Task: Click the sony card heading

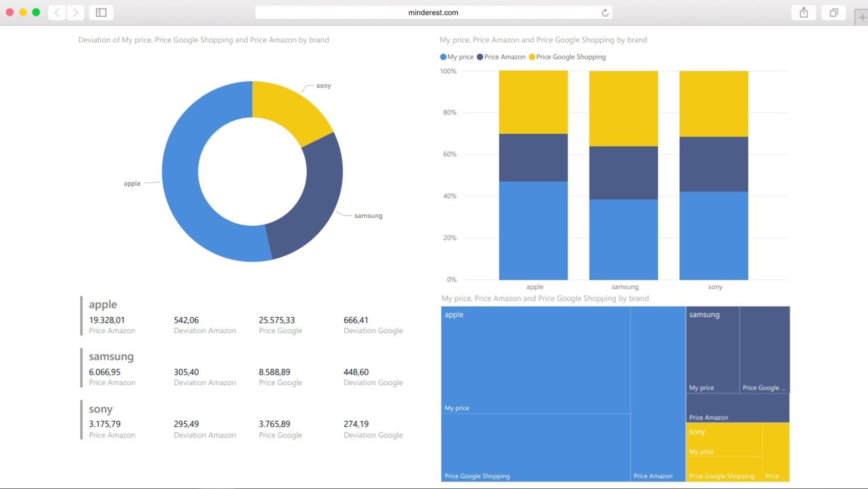Action: [x=101, y=409]
